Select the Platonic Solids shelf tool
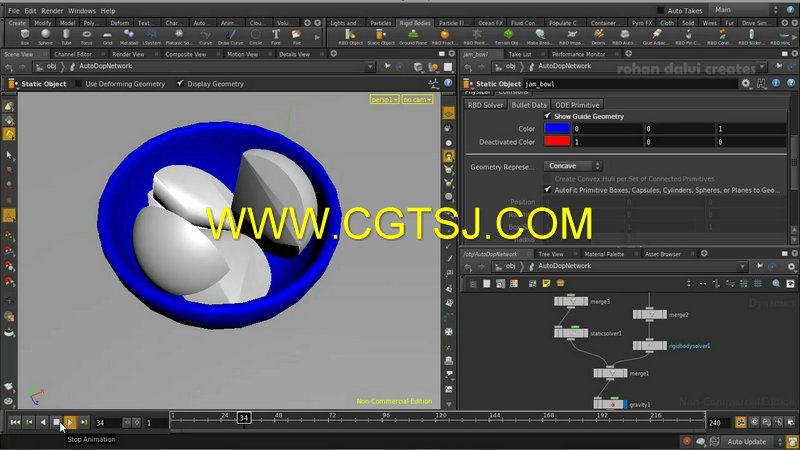This screenshot has height=450, width=800. 179,36
